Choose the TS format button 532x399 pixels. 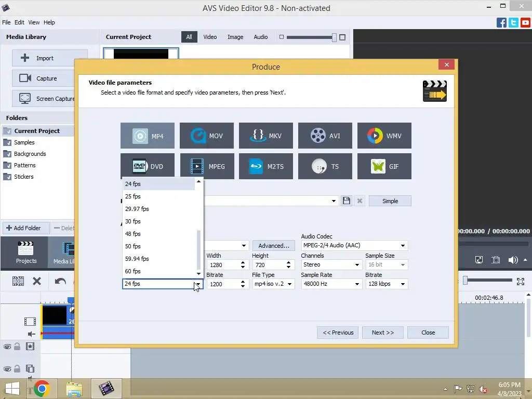point(325,166)
